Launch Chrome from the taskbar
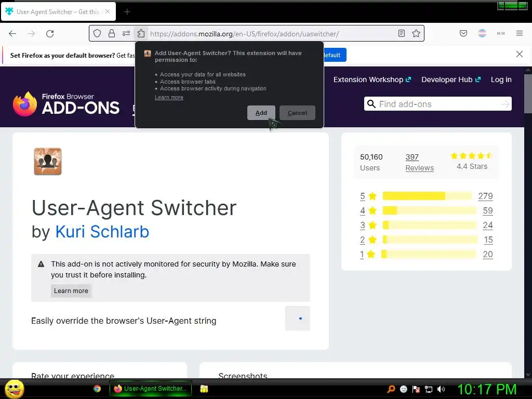Viewport: 532px width, 399px height. [x=97, y=389]
